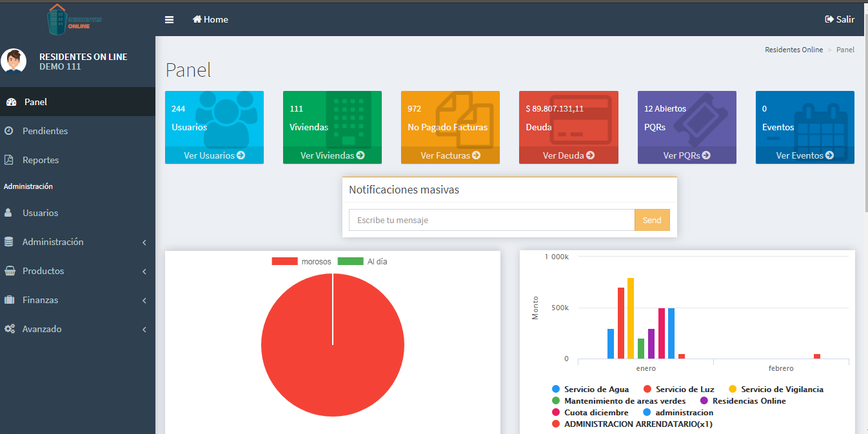The height and width of the screenshot is (434, 868).
Task: Select the Usuarios person icon in sidebar
Action: 8,213
